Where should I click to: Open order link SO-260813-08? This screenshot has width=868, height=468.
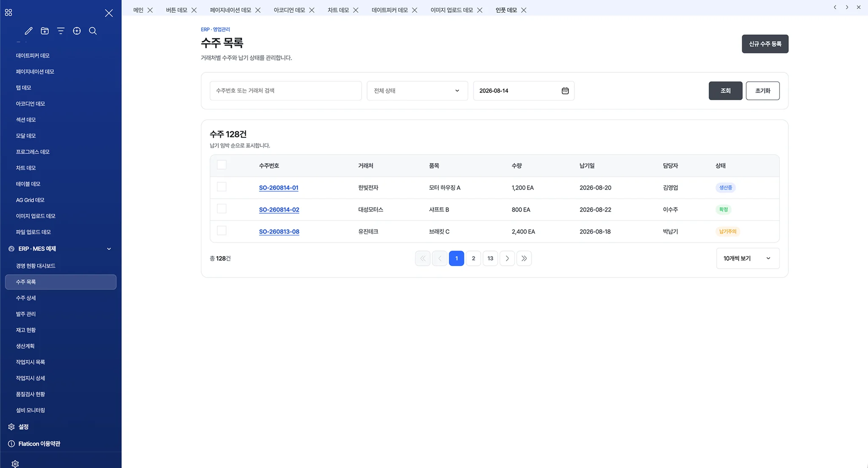(279, 232)
